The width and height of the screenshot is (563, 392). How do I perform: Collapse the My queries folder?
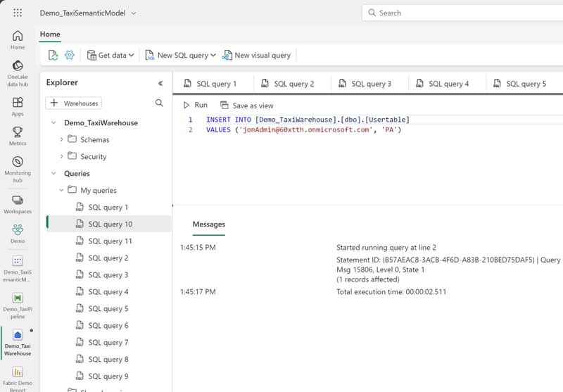pyautogui.click(x=61, y=190)
